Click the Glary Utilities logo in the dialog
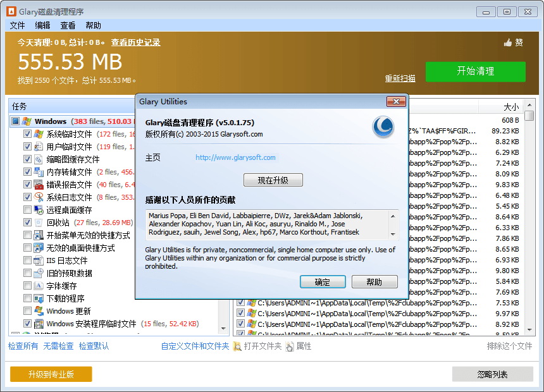The image size is (544, 392). 383,126
